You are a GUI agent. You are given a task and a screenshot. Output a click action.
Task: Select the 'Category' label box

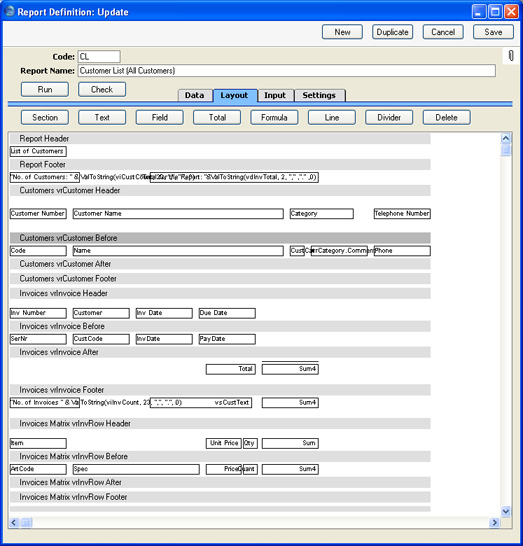click(322, 213)
